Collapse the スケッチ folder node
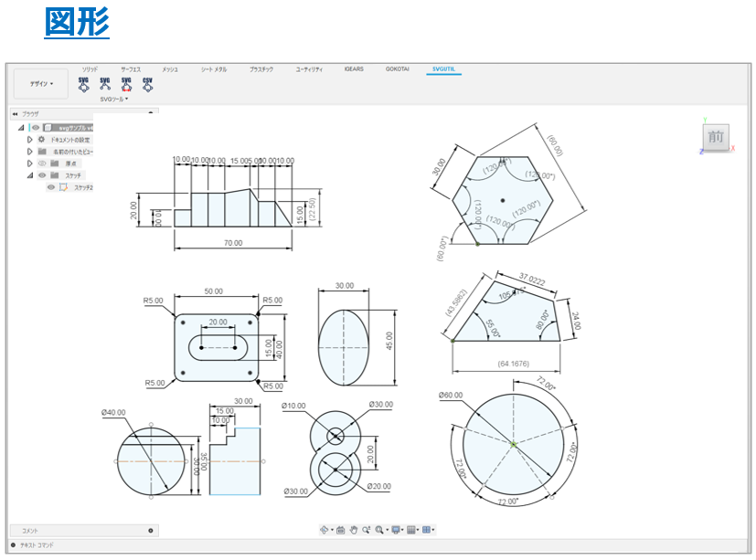 pos(30,175)
